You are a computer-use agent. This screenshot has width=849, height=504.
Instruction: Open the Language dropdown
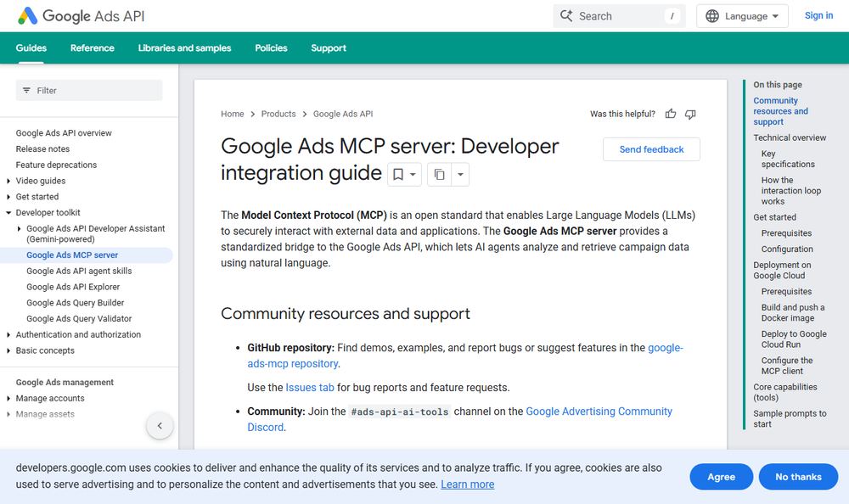click(x=742, y=16)
